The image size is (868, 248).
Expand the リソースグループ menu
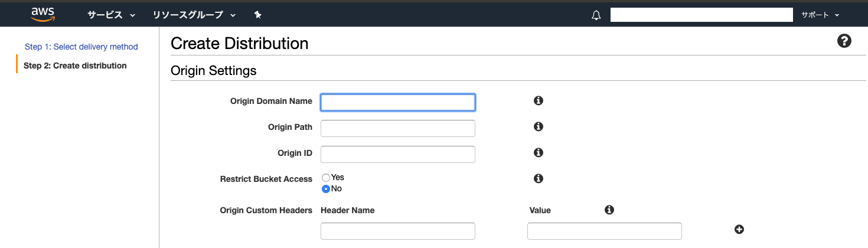(194, 15)
